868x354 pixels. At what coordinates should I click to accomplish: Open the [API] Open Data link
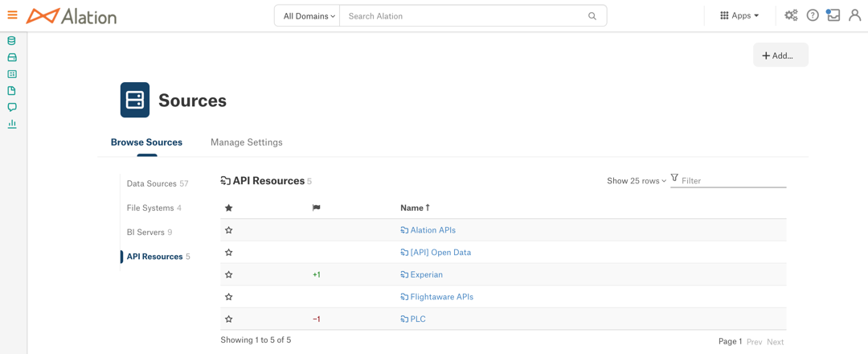pyautogui.click(x=440, y=253)
